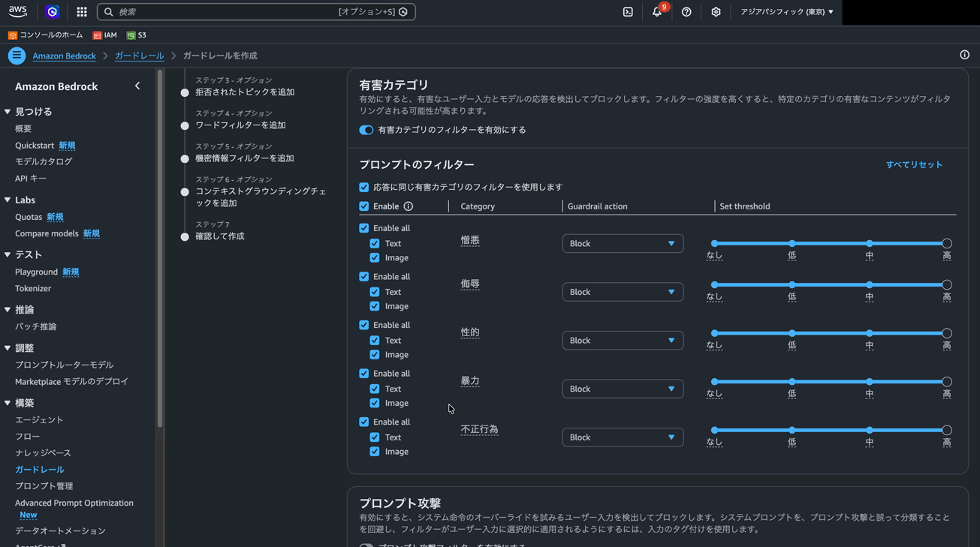The image size is (980, 547).
Task: Open the S3 shortcut in favorites bar
Action: point(137,35)
